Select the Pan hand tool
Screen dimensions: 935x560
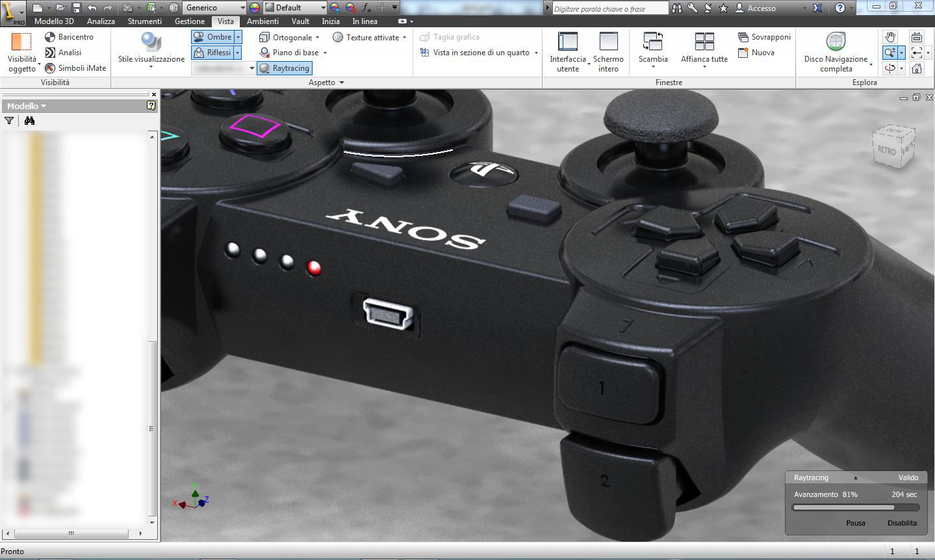[x=890, y=37]
